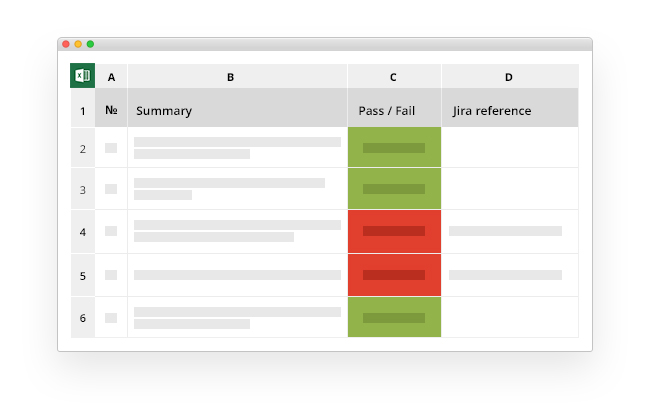Select column A header
This screenshot has width=651, height=408.
coord(111,77)
